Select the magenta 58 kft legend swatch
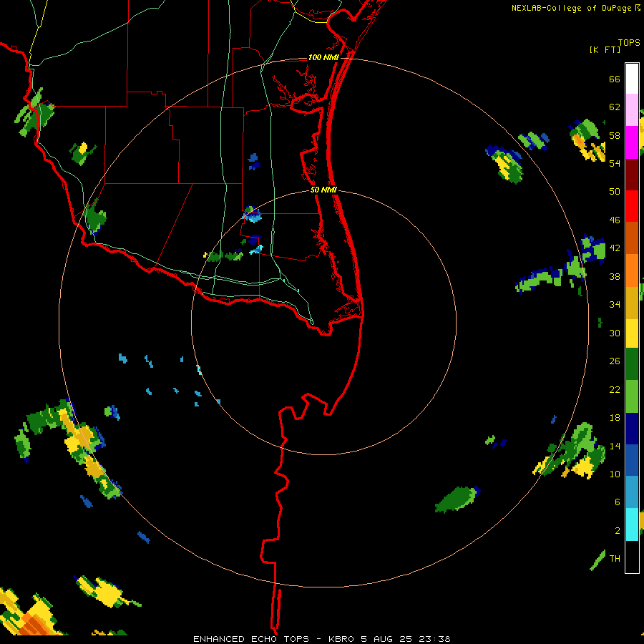Screen dimensions: 644x644 pyautogui.click(x=632, y=142)
